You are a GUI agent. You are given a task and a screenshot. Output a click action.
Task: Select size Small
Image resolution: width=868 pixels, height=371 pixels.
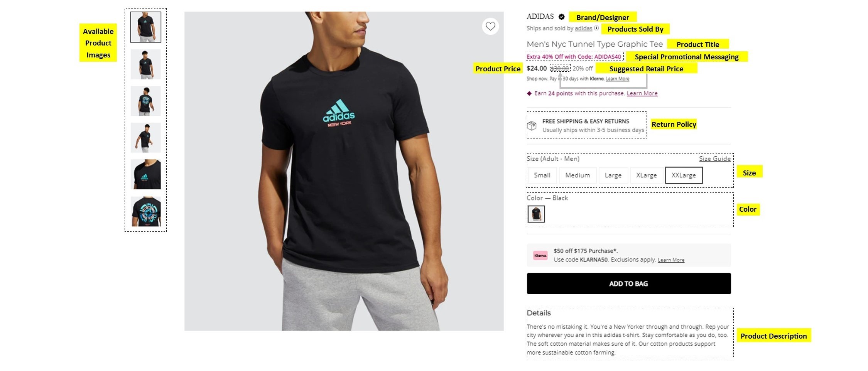pyautogui.click(x=542, y=175)
